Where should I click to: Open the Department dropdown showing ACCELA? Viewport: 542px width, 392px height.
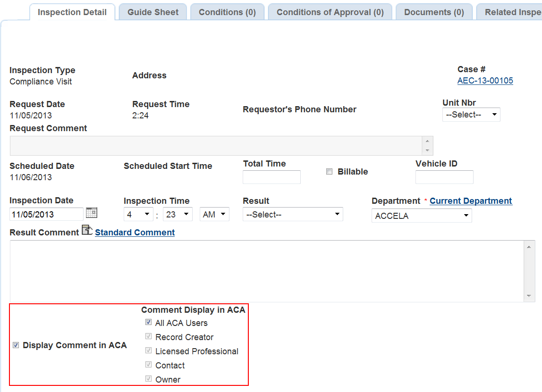point(421,216)
